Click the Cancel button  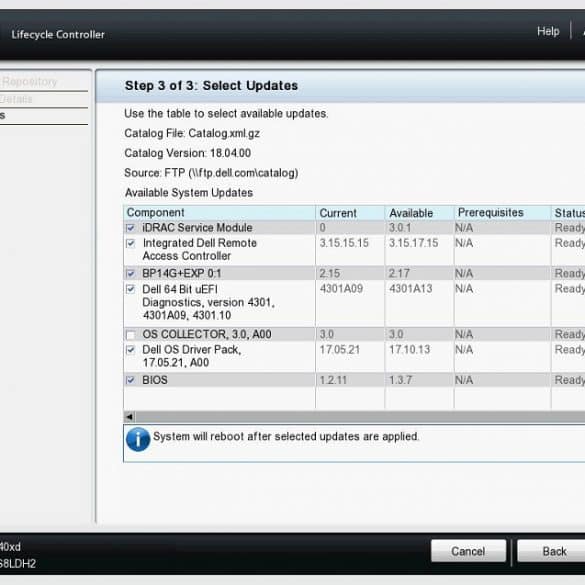(468, 551)
